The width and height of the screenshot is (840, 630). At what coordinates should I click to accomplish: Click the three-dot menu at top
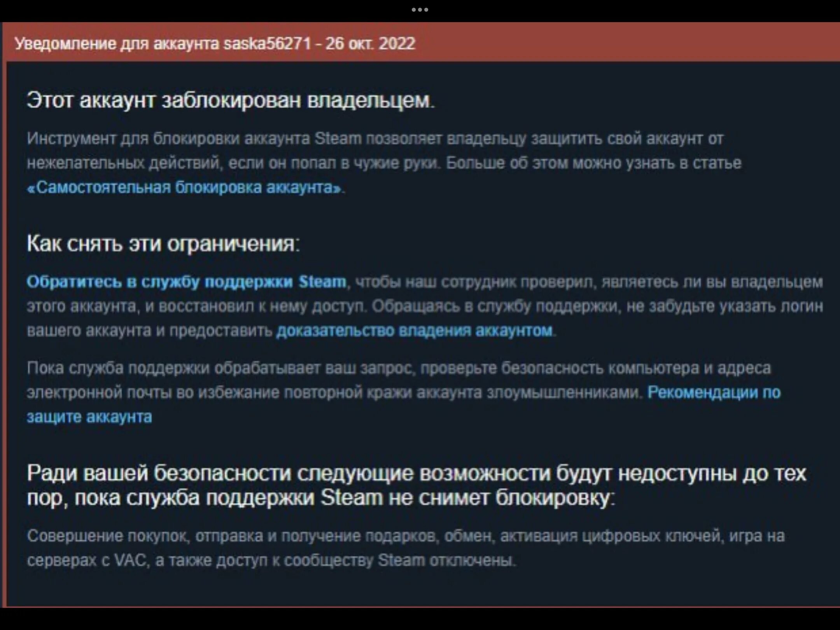tap(420, 10)
